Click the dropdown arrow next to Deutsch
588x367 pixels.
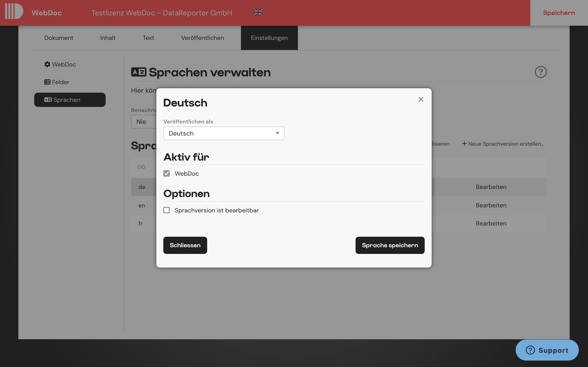[x=277, y=133]
